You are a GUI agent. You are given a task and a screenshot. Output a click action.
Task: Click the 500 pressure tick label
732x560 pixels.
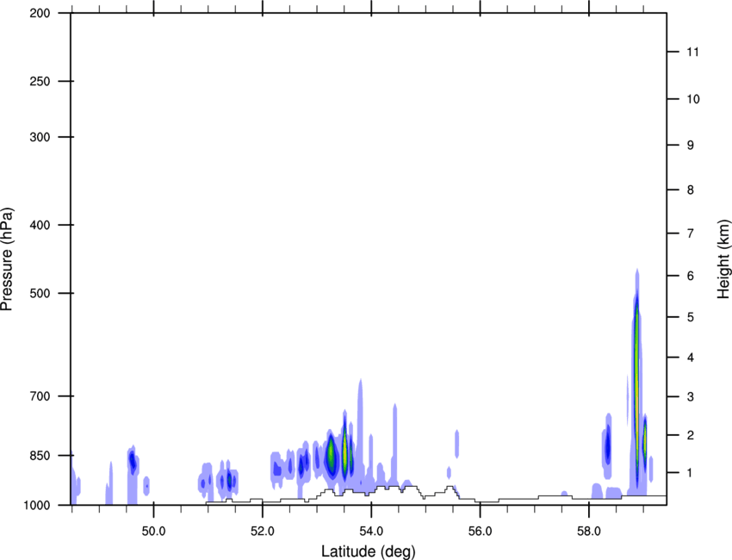coord(40,293)
